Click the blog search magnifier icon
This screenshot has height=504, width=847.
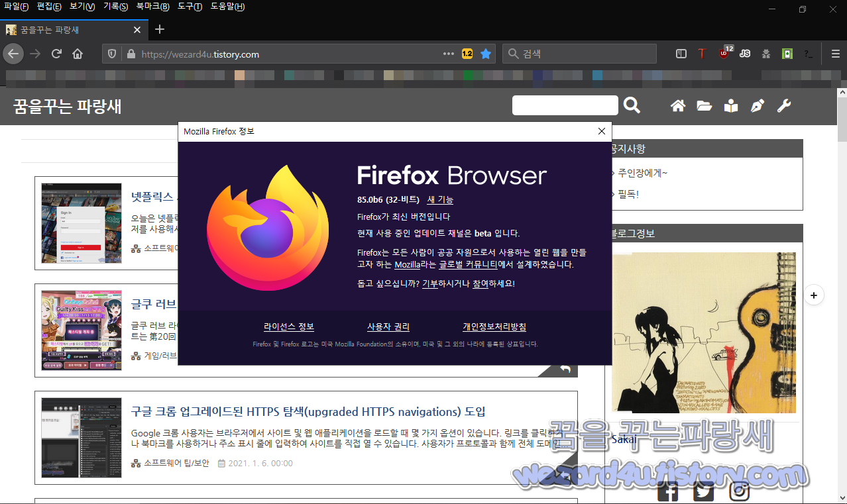pyautogui.click(x=632, y=105)
